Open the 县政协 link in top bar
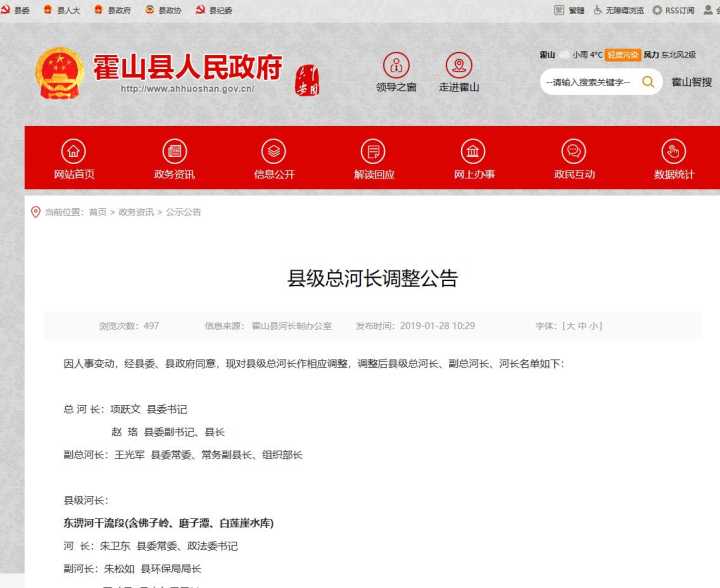720x588 pixels. point(163,10)
